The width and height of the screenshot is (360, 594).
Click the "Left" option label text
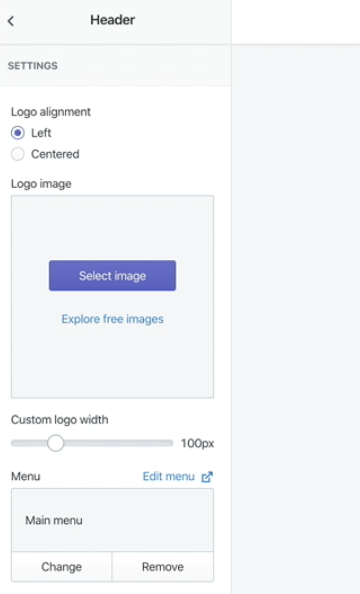pyautogui.click(x=41, y=133)
